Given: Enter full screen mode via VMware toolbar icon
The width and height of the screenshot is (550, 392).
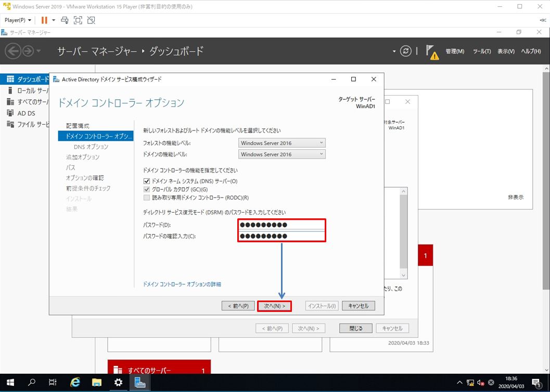Looking at the screenshot, I should tap(78, 20).
